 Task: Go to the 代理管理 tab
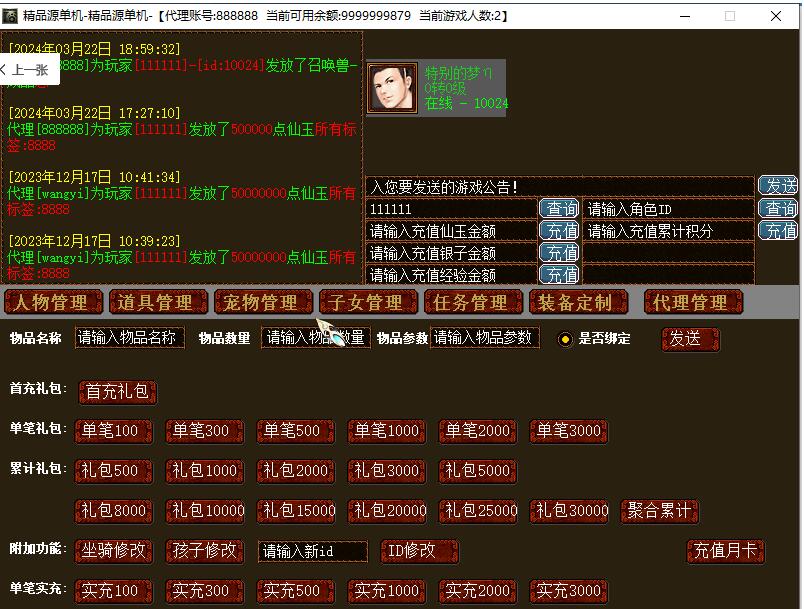690,302
